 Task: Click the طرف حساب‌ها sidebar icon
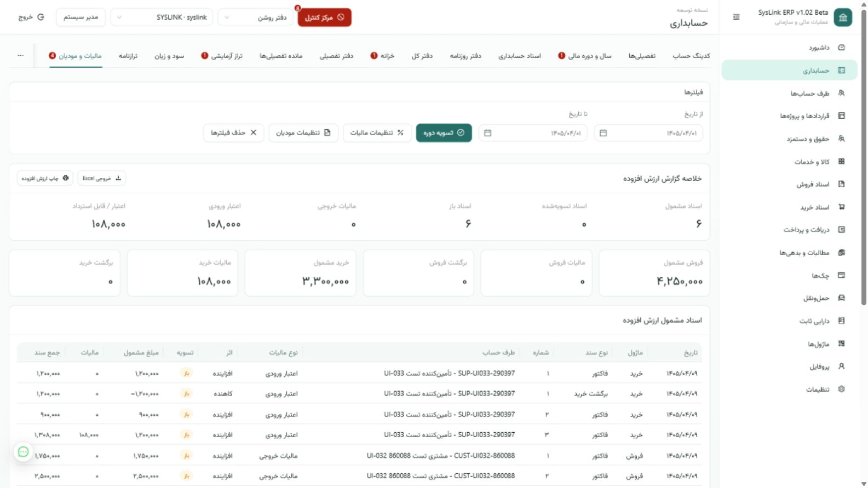tap(842, 93)
